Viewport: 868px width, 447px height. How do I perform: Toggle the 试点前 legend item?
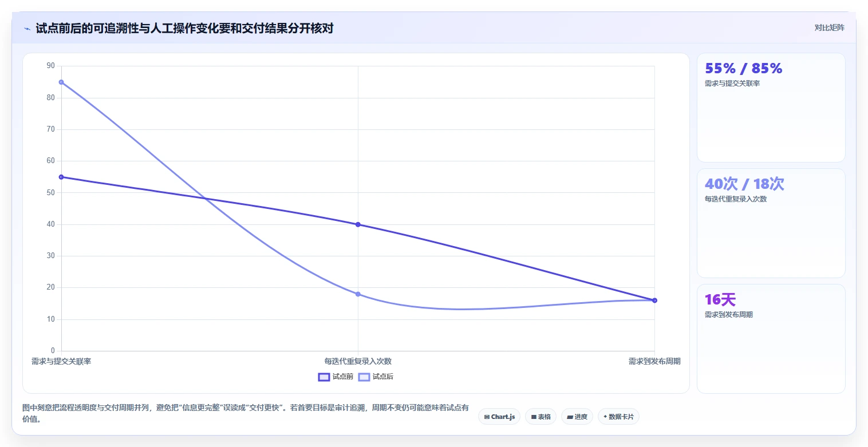[336, 377]
